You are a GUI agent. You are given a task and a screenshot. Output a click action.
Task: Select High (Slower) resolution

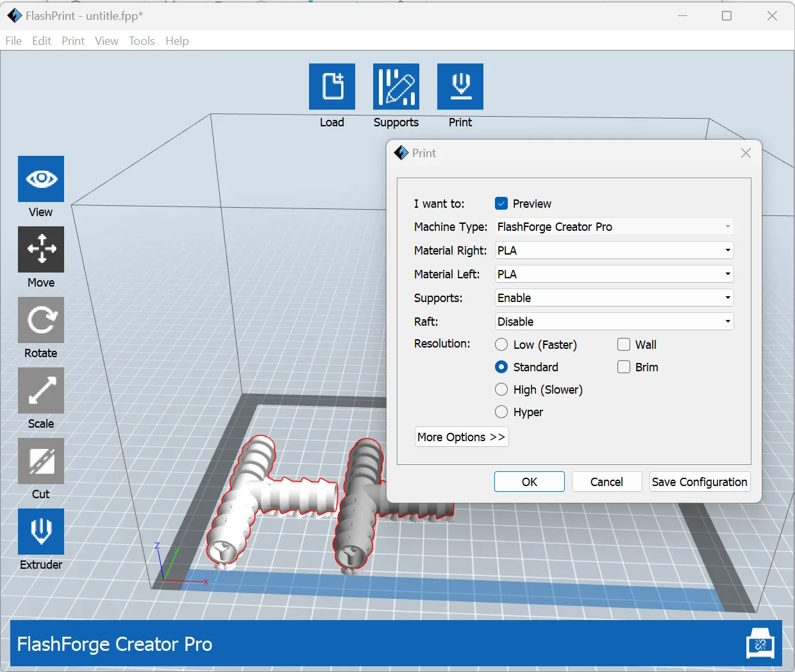[501, 389]
